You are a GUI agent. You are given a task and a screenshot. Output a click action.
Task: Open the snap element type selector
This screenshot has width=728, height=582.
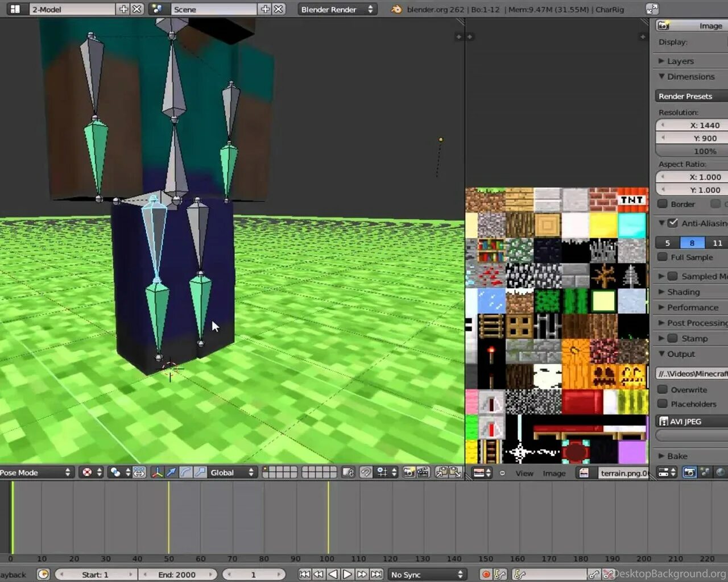point(386,472)
